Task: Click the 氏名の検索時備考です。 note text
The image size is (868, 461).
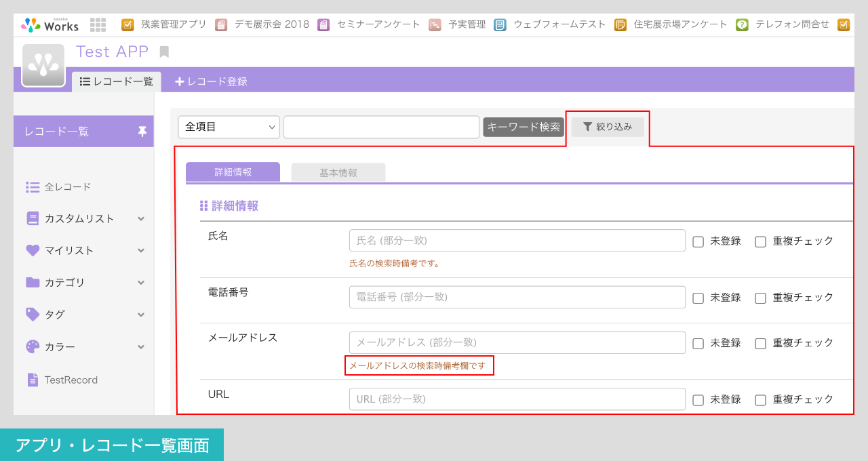Action: [395, 263]
